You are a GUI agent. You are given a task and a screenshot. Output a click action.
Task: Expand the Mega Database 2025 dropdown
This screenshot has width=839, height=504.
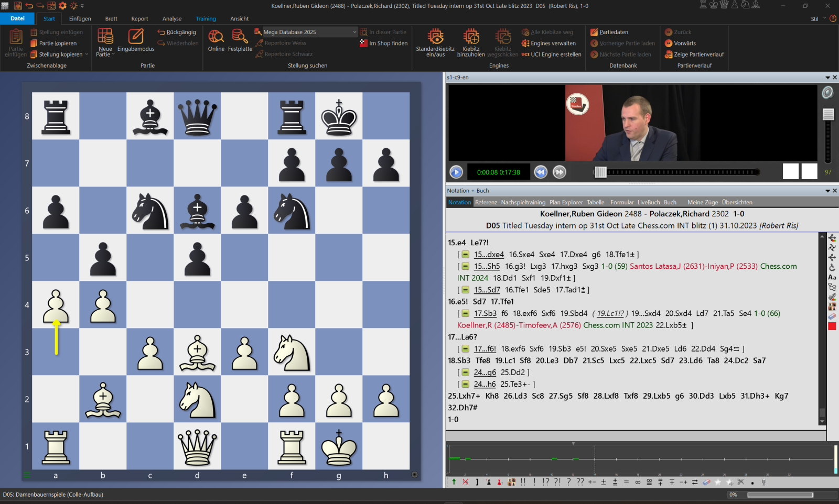(354, 32)
